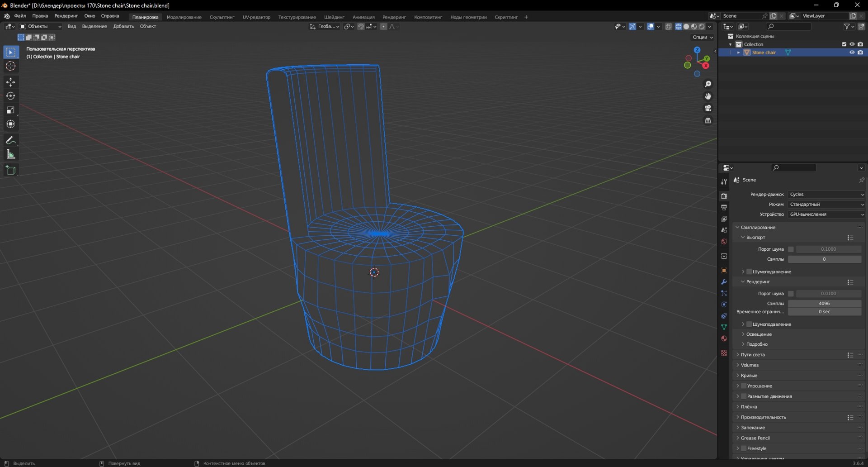The width and height of the screenshot is (868, 467).
Task: Switch to Скульптинг workspace tab
Action: pos(222,17)
